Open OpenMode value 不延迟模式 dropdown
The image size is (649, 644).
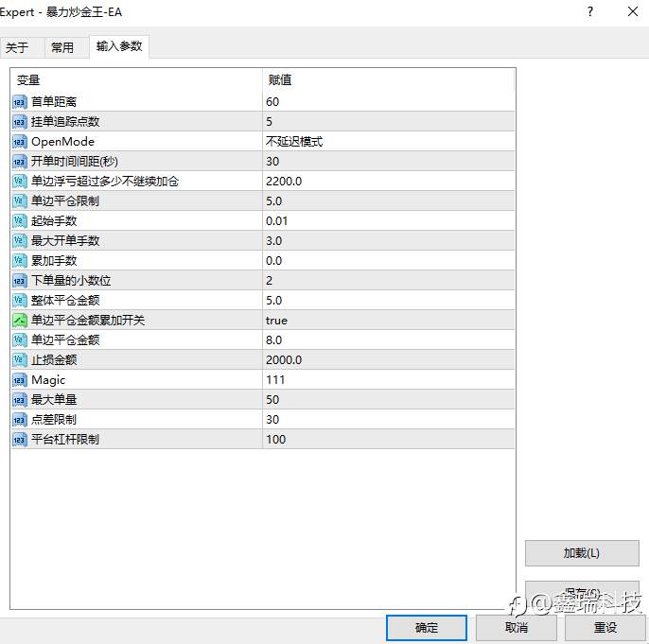pos(389,142)
